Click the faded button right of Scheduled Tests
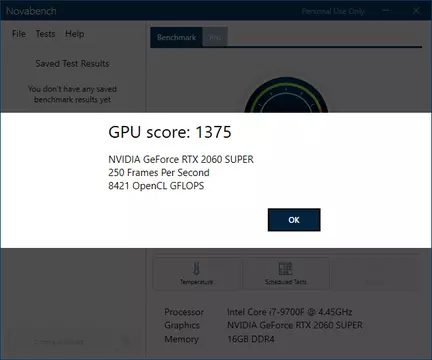 (x=375, y=273)
